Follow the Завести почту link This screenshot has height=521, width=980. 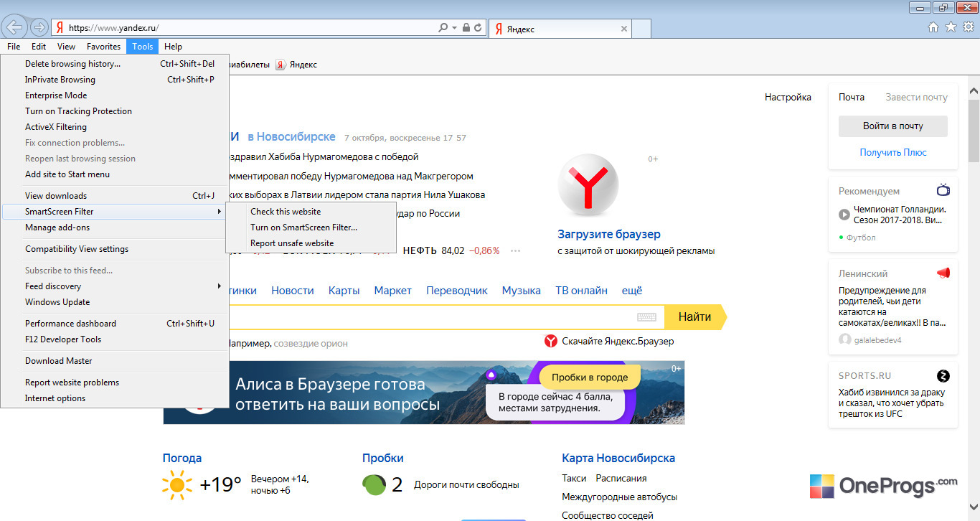pos(916,97)
